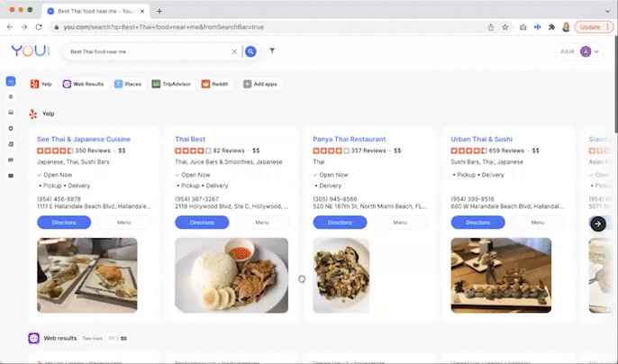This screenshot has width=618, height=364.
Task: Click the browser share icon
Action: [491, 27]
